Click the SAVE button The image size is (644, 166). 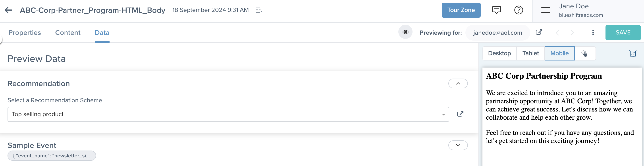pyautogui.click(x=623, y=33)
